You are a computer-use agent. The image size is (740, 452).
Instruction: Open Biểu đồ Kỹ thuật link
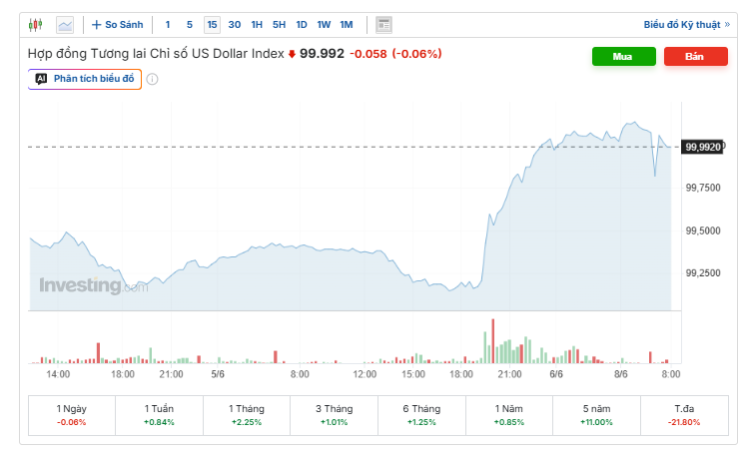pyautogui.click(x=687, y=25)
